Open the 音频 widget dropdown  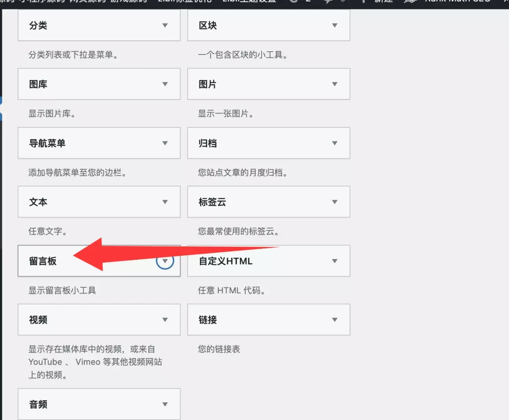165,404
